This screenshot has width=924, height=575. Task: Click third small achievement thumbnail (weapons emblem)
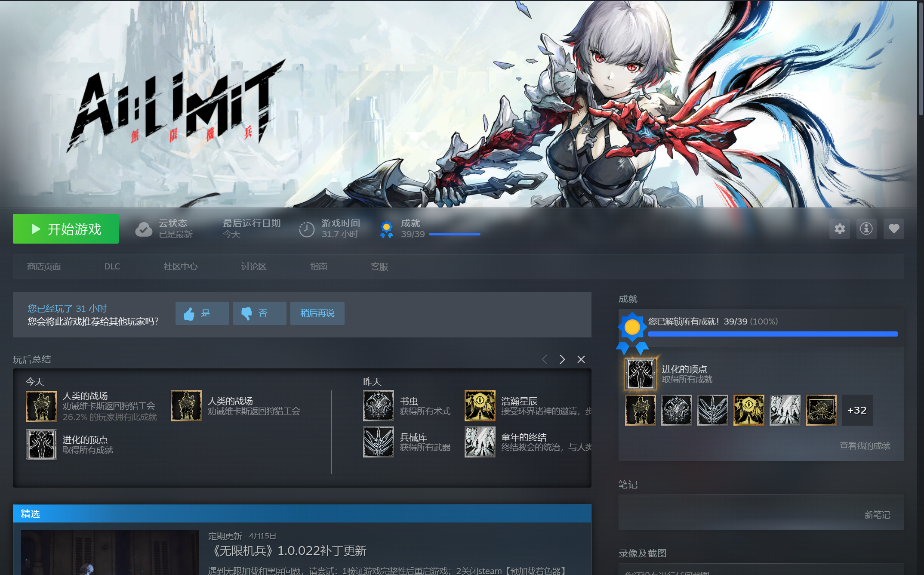pyautogui.click(x=713, y=410)
